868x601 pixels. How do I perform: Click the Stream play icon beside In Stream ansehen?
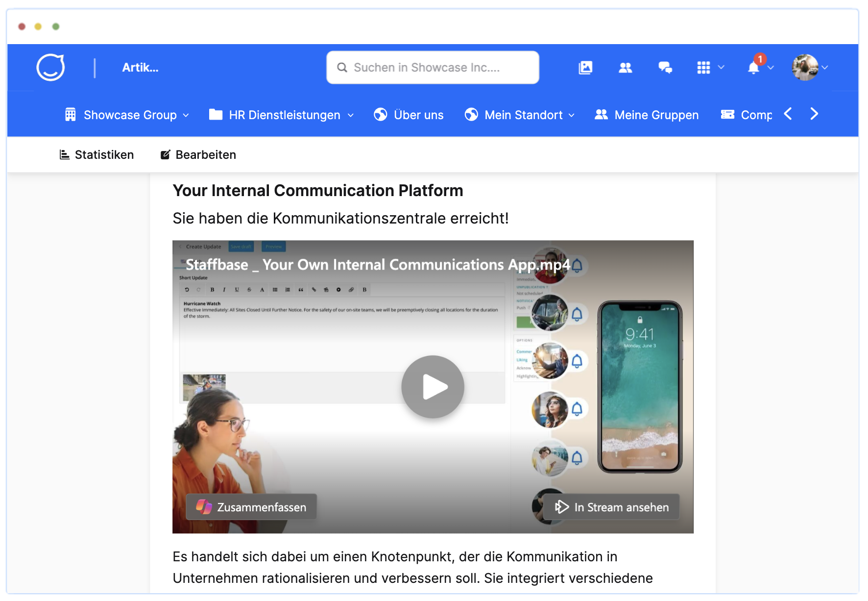tap(561, 507)
